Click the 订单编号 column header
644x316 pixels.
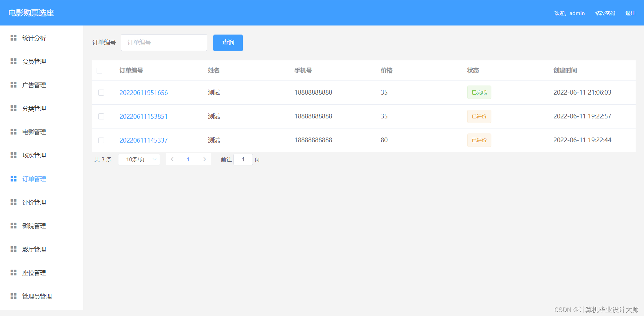[131, 70]
